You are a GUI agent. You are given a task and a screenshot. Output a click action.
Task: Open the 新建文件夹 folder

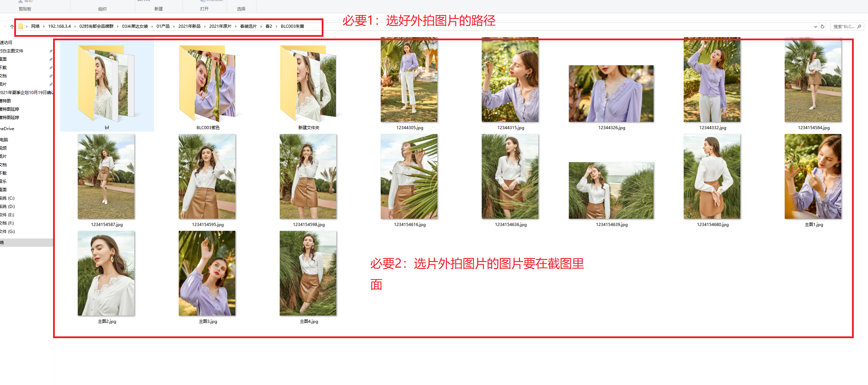pos(309,85)
